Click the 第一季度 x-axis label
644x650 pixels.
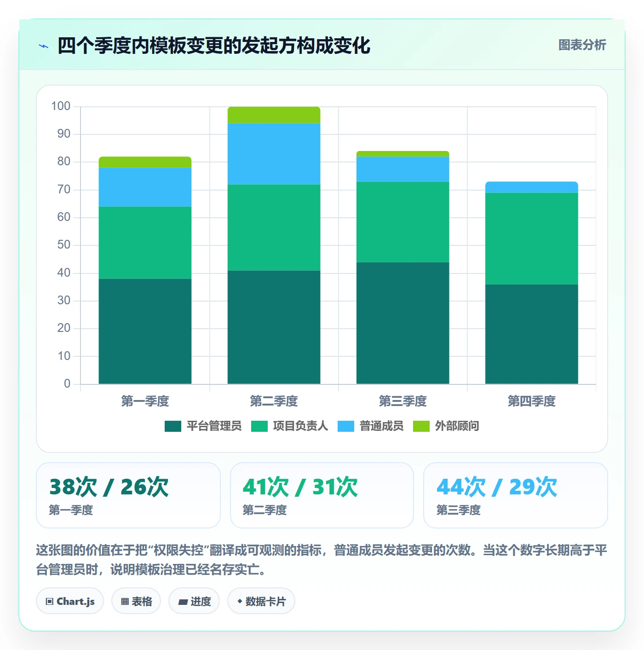145,401
